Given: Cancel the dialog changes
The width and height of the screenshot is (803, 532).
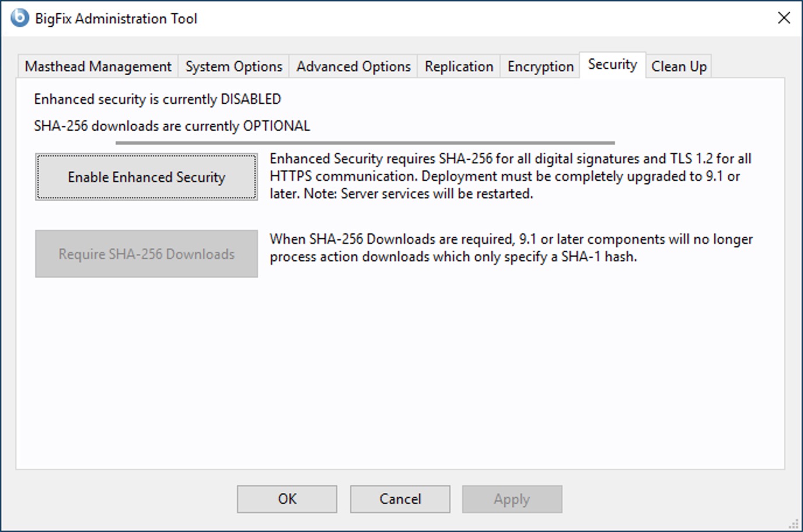Looking at the screenshot, I should pyautogui.click(x=400, y=499).
